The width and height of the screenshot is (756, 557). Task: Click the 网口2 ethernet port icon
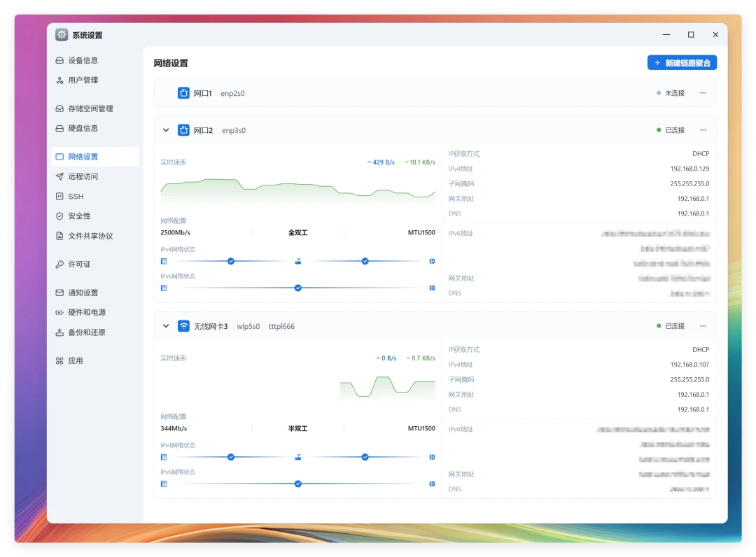point(183,130)
